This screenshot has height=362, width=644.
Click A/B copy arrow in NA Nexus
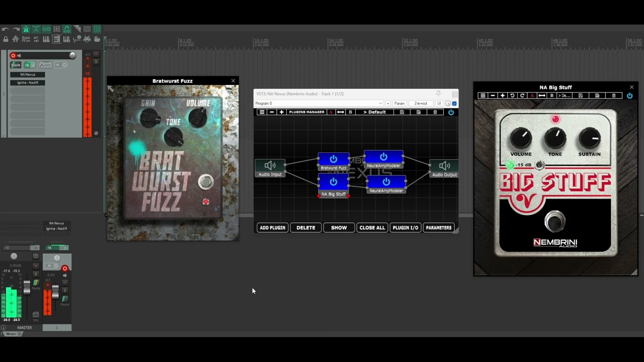[341, 112]
